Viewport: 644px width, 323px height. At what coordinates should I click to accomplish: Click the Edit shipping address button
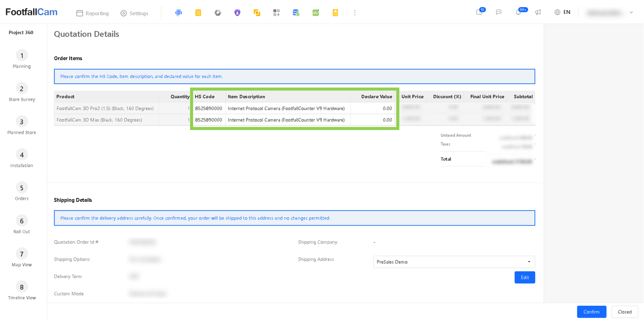(525, 277)
